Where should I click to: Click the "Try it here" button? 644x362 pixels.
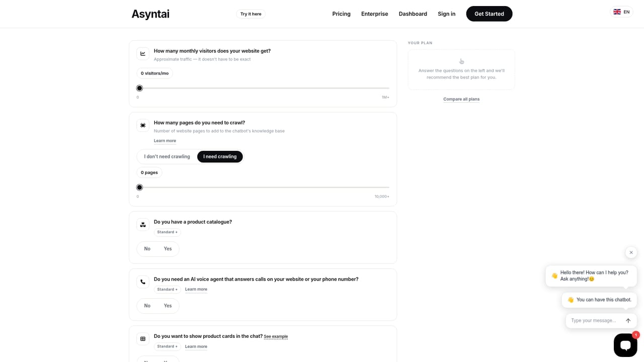coord(251,14)
